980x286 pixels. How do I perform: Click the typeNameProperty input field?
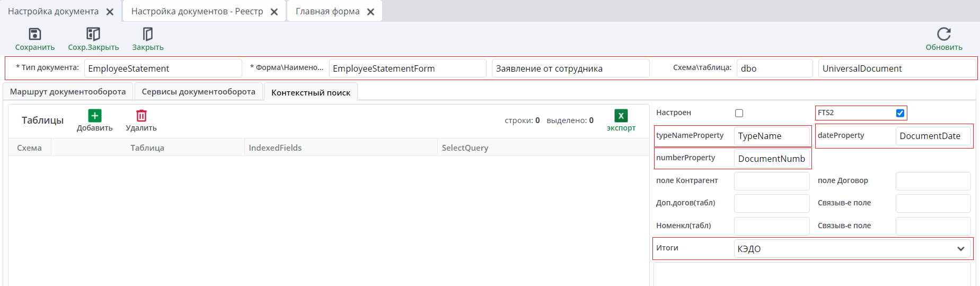[x=772, y=136]
